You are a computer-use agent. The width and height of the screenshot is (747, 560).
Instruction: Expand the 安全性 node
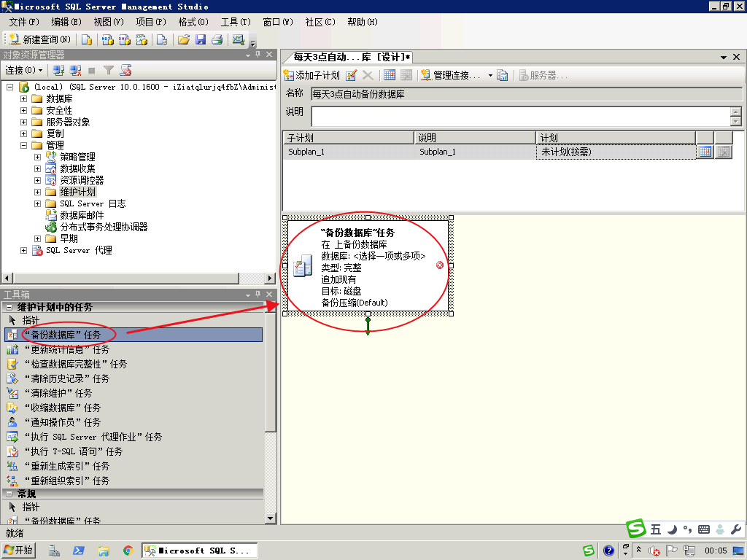pyautogui.click(x=23, y=111)
